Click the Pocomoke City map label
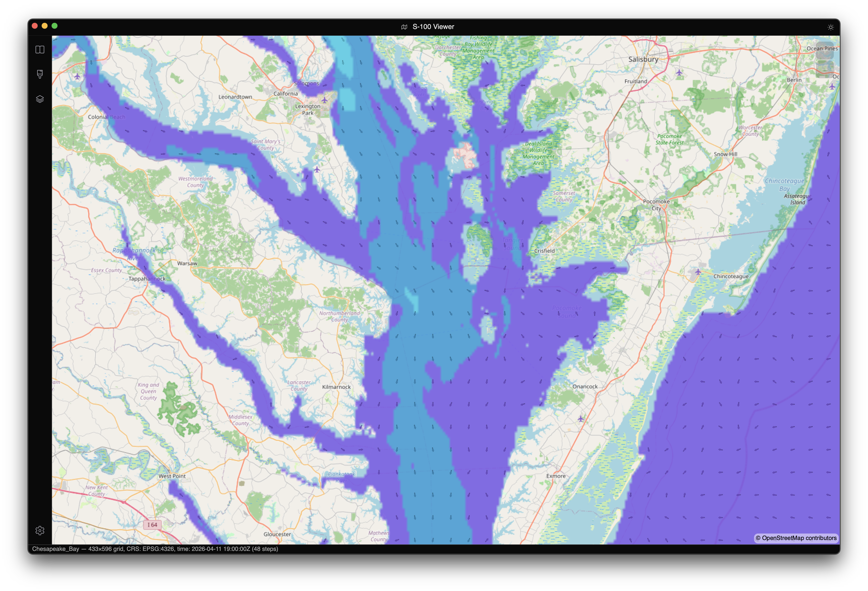 [x=656, y=205]
